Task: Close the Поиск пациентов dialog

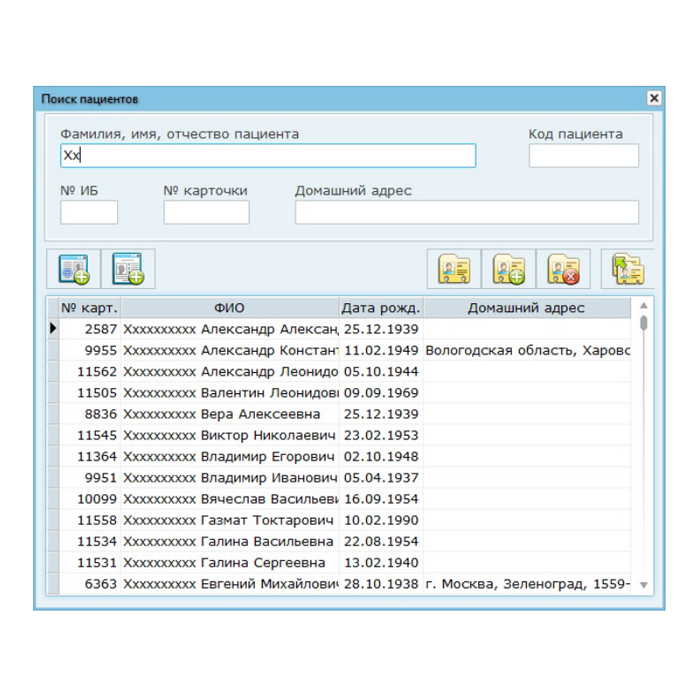Action: tap(653, 98)
